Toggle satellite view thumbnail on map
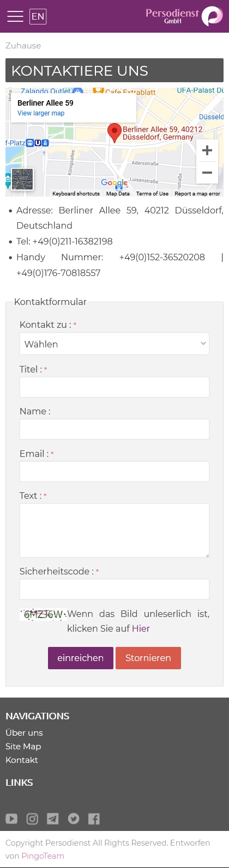This screenshot has width=229, height=868. (22, 179)
